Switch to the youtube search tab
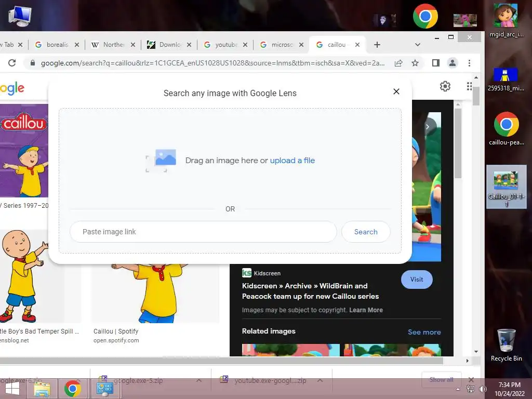This screenshot has height=399, width=532. coord(220,45)
